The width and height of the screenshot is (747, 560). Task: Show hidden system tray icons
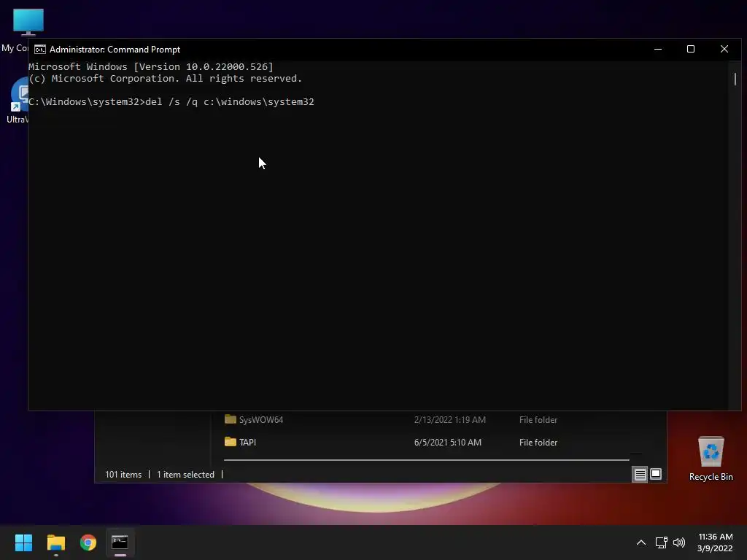640,542
